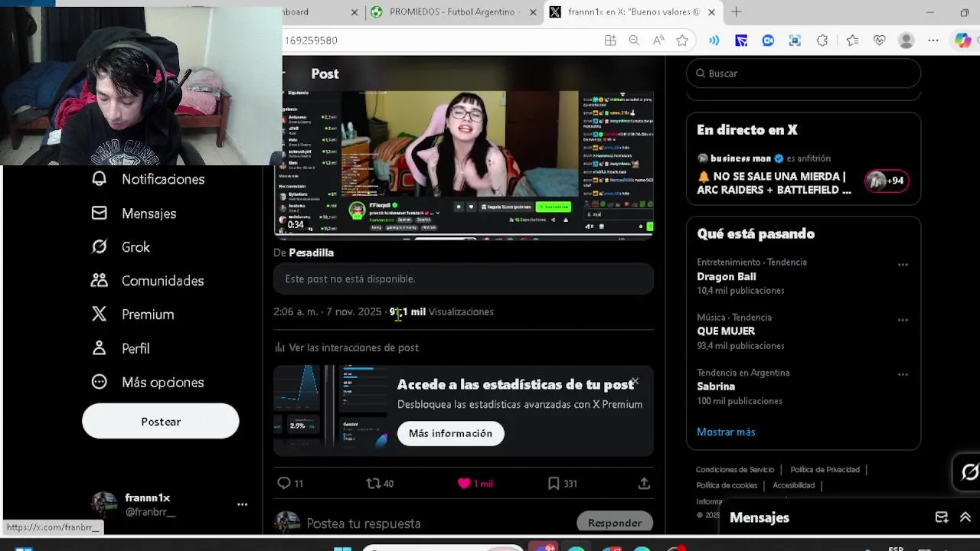
Task: Click the +94 listeners badge
Action: pos(887,181)
